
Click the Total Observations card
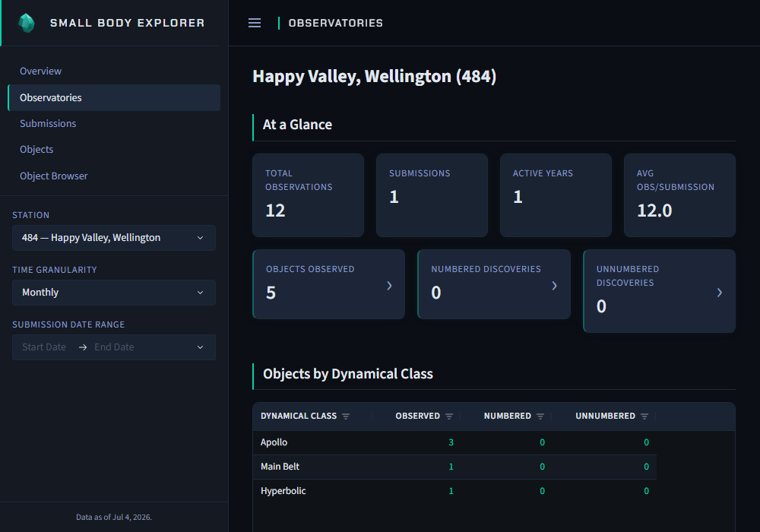pyautogui.click(x=309, y=195)
